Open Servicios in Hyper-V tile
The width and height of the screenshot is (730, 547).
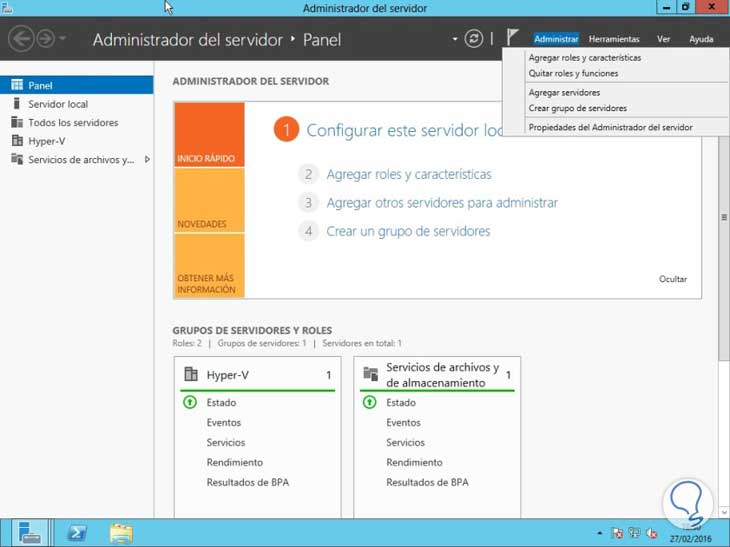(x=226, y=443)
